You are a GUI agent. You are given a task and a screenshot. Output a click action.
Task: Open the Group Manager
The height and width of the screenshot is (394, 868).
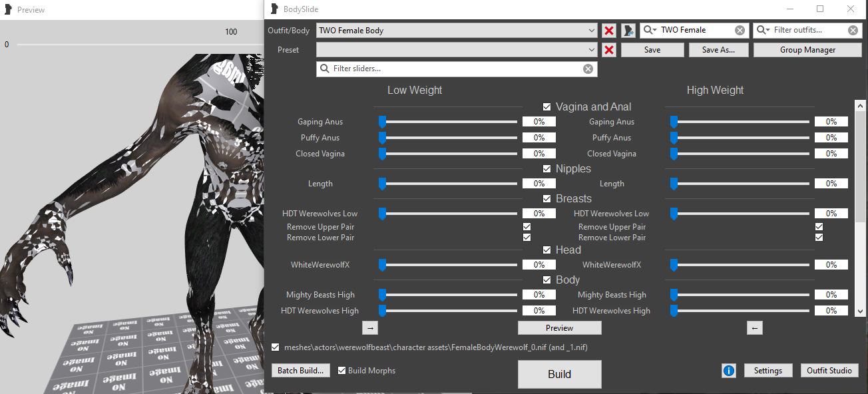coord(807,50)
